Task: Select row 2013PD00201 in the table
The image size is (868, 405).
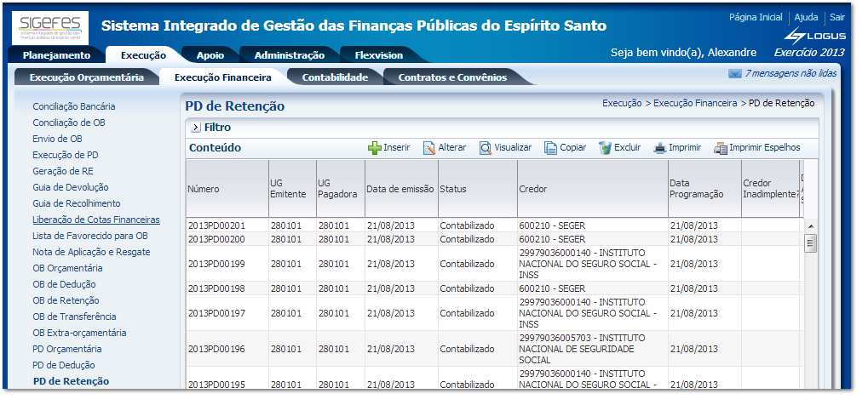Action: (x=216, y=225)
